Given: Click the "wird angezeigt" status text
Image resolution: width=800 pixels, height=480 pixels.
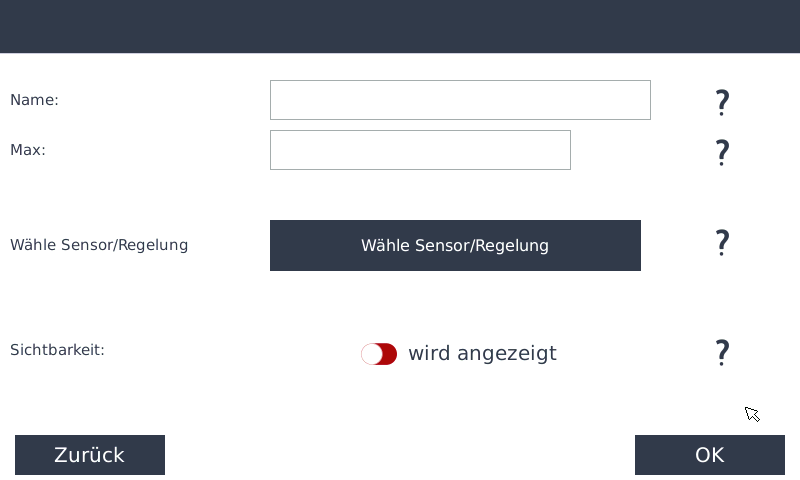Looking at the screenshot, I should point(482,353).
